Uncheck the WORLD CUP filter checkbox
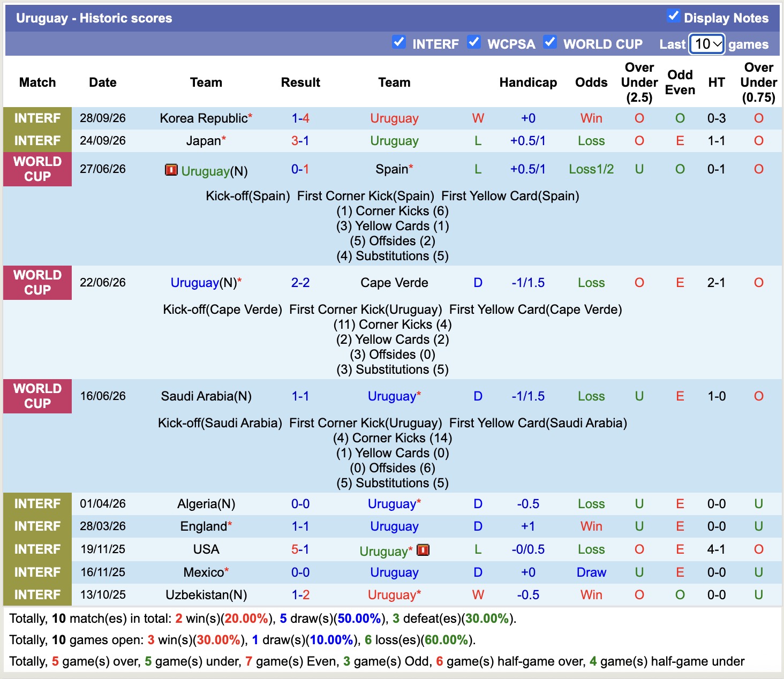 coord(550,42)
